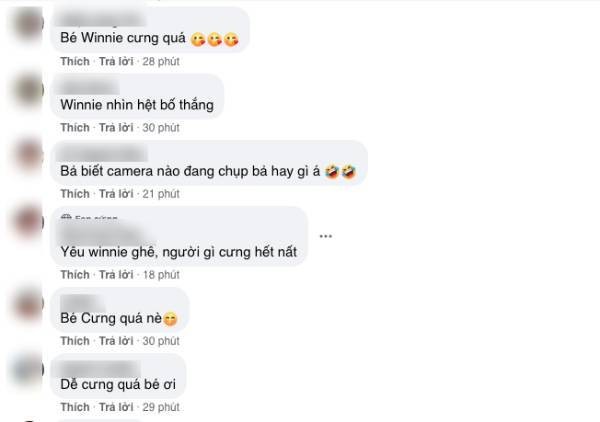The image size is (600, 422).
Task: Open the '29 phút' timestamp link
Action: 161,407
